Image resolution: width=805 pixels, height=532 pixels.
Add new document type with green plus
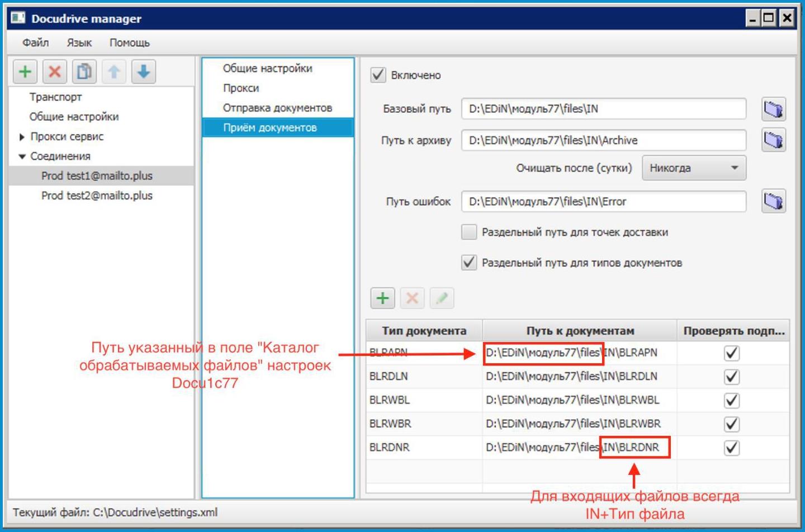pos(383,298)
